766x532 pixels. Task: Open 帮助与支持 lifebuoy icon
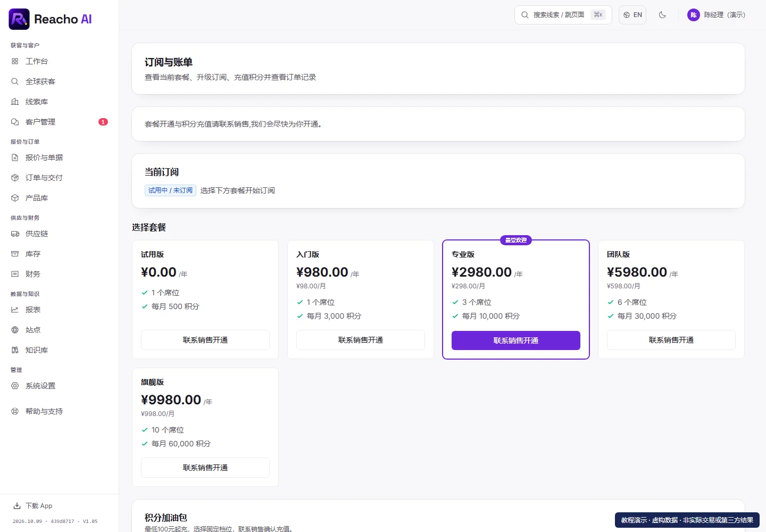point(15,411)
